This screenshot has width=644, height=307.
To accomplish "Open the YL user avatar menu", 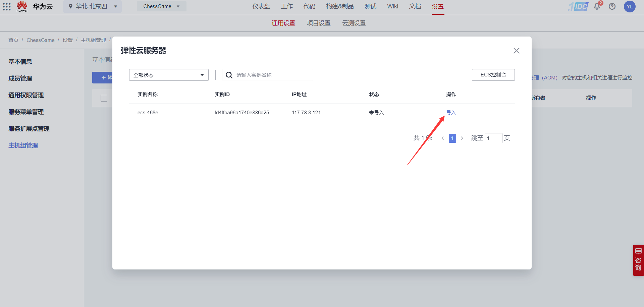I will click(x=630, y=6).
